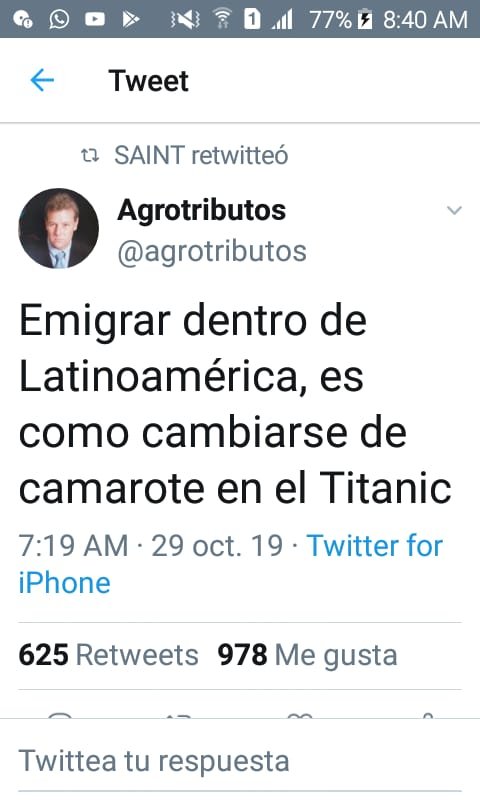Tap the 8:40 AM clock
Viewport: 480px width, 800px height.
425,20
